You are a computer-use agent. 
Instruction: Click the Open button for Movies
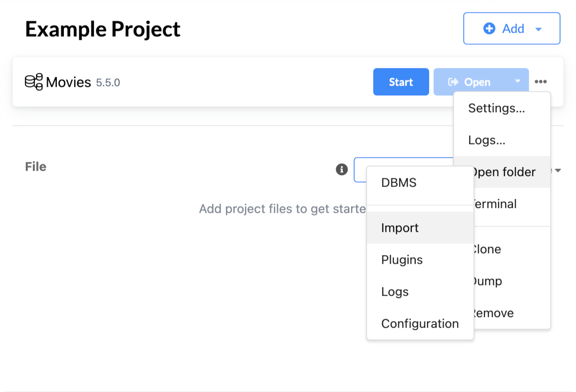point(470,82)
